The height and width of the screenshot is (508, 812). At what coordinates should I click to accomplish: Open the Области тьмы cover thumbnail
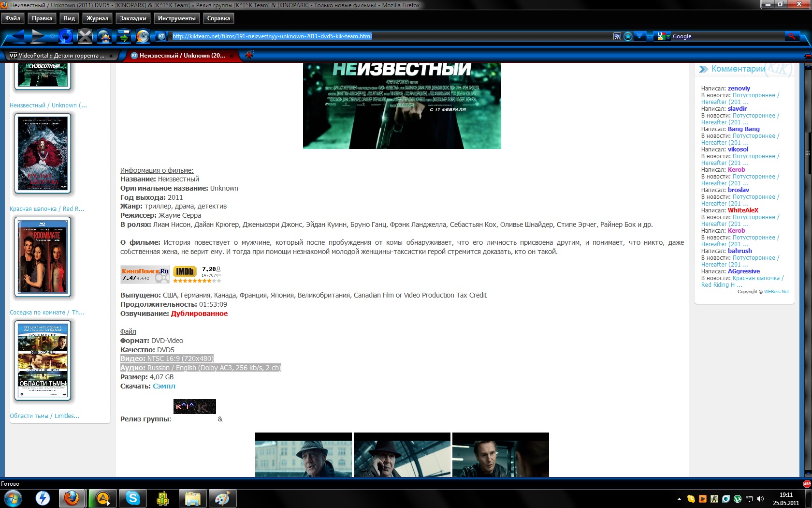[43, 360]
